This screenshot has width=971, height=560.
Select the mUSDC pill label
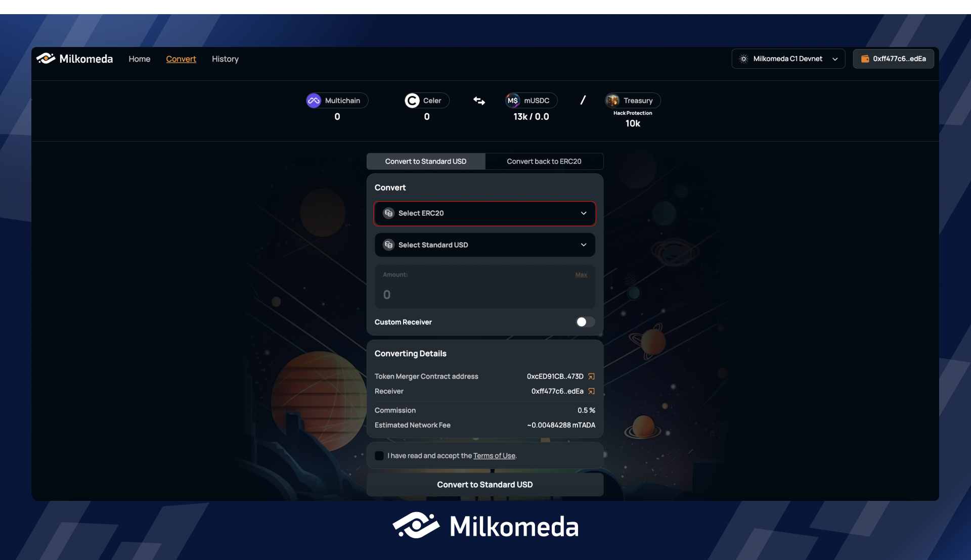(537, 101)
